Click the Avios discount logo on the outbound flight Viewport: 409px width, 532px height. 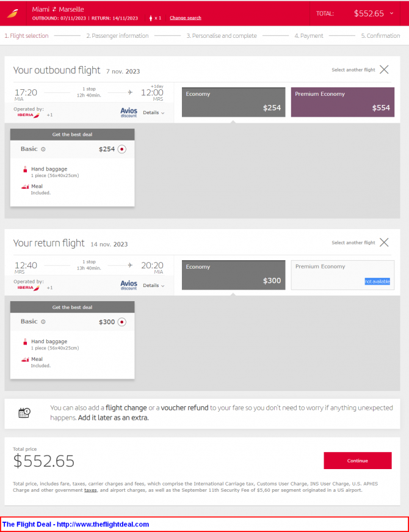tap(129, 112)
